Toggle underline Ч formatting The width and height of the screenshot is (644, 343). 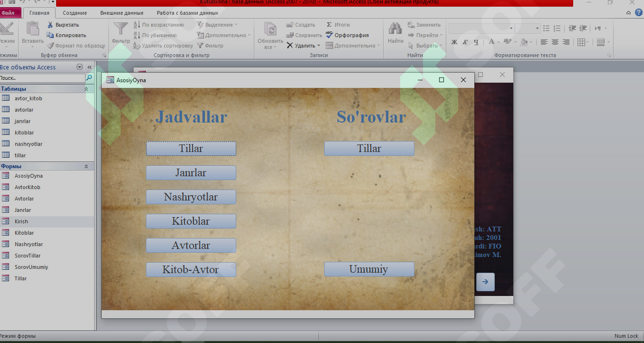click(x=476, y=42)
